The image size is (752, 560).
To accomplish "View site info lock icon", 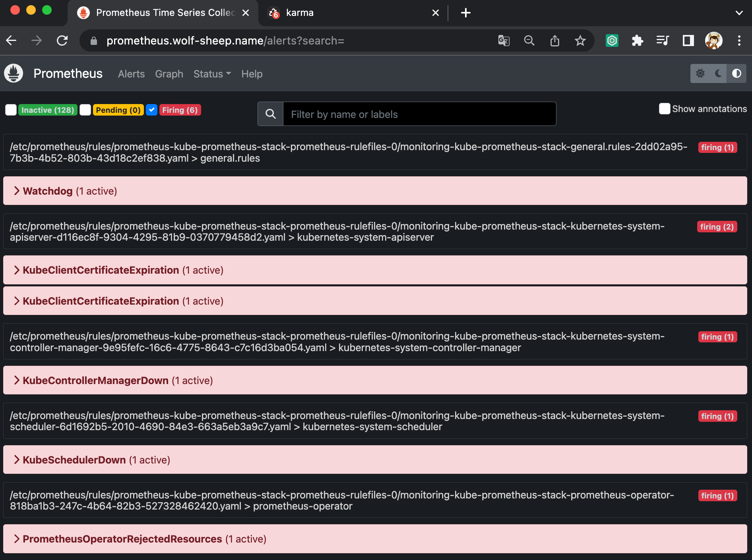I will 94,41.
